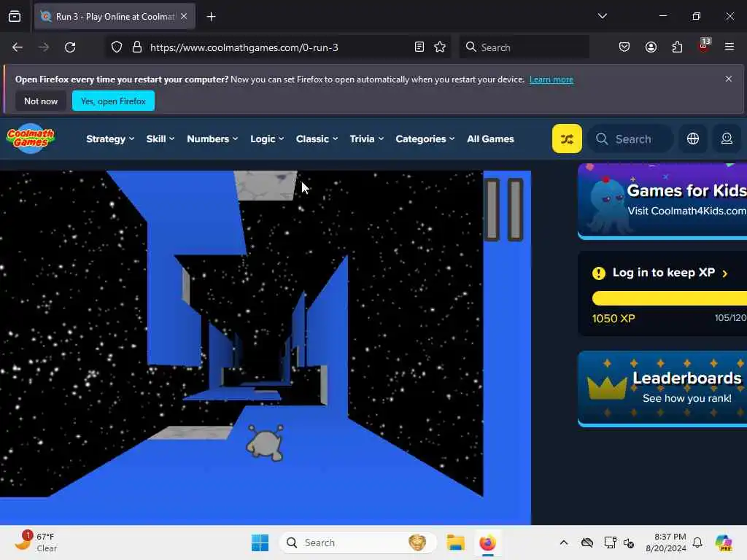Screen dimensions: 747x560
Task: Click the Coolmath site search box
Action: click(x=630, y=139)
